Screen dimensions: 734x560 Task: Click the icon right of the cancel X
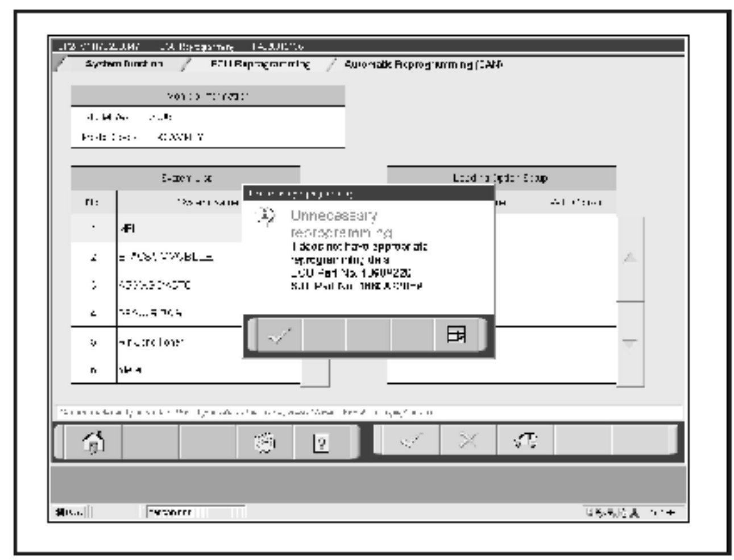coord(525,441)
